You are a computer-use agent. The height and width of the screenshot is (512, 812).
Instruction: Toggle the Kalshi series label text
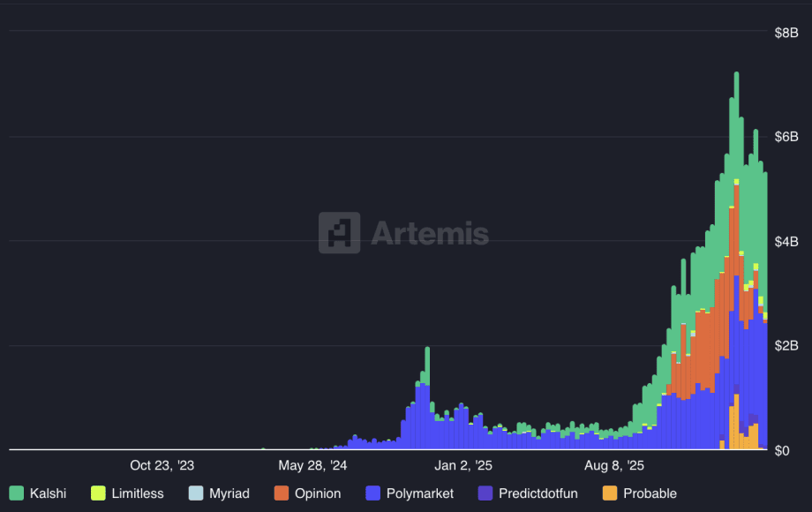pos(48,493)
